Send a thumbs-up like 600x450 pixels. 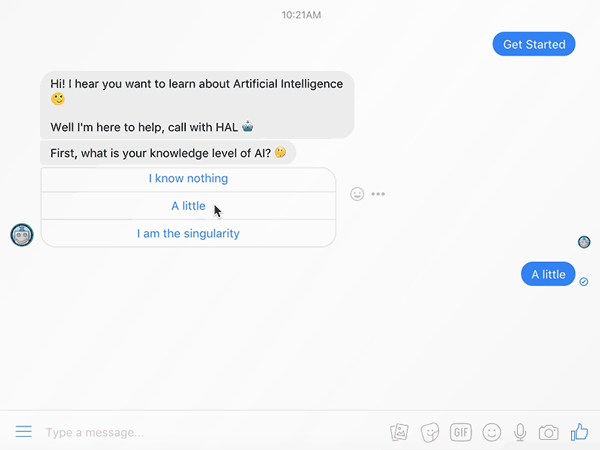(579, 432)
